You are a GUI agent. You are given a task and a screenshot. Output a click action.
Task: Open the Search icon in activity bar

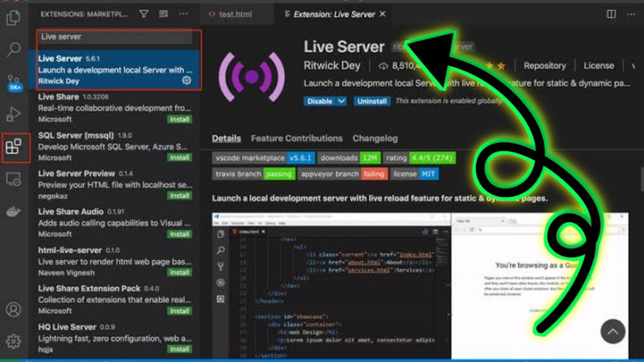click(x=14, y=49)
